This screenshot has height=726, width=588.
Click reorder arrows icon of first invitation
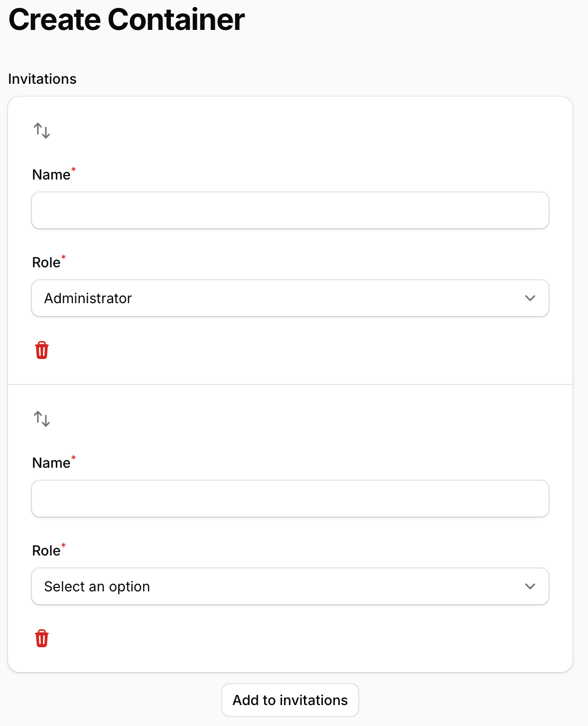click(x=42, y=131)
